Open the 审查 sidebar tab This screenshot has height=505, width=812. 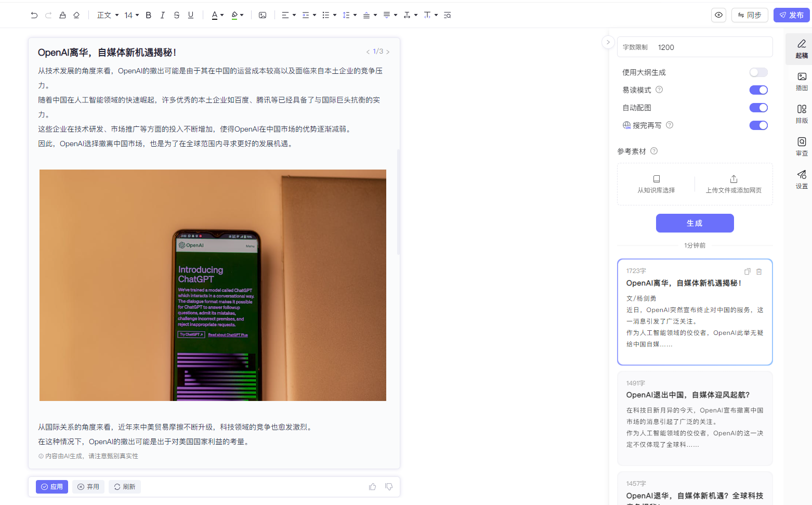point(802,146)
